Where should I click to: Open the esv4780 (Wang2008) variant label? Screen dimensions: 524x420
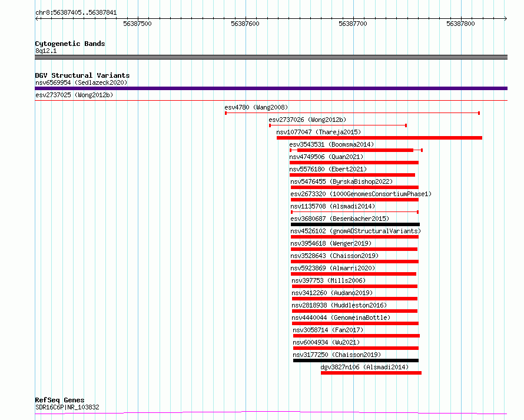point(256,107)
